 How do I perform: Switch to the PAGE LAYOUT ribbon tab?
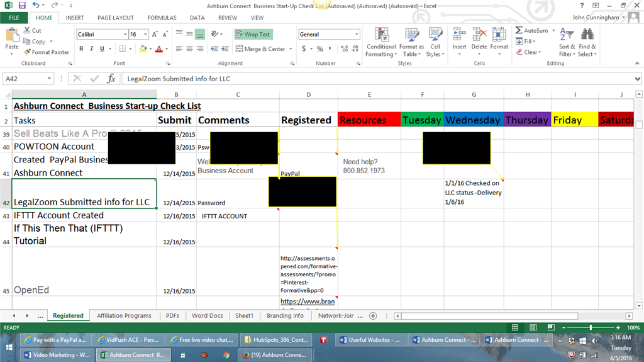[116, 18]
